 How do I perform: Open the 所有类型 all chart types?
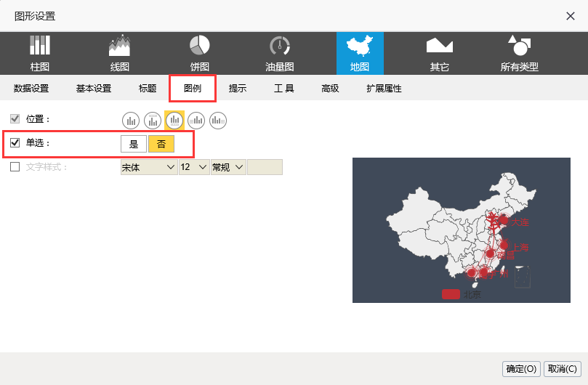[520, 53]
